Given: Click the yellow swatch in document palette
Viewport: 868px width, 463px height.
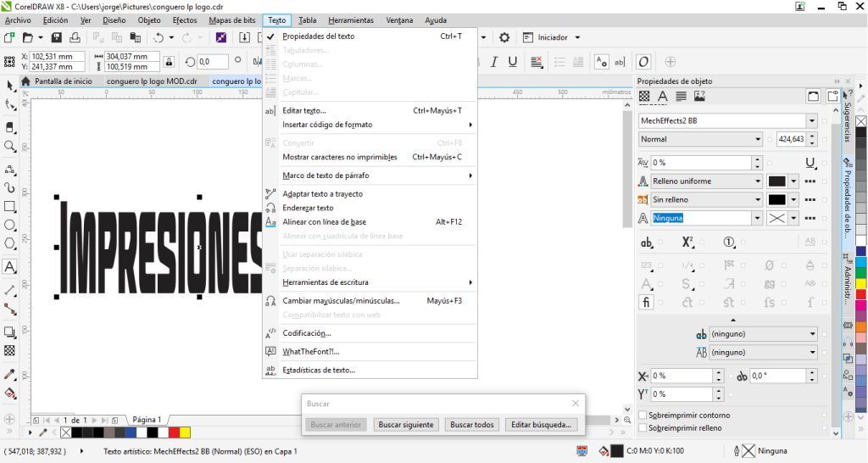Looking at the screenshot, I should point(185,432).
